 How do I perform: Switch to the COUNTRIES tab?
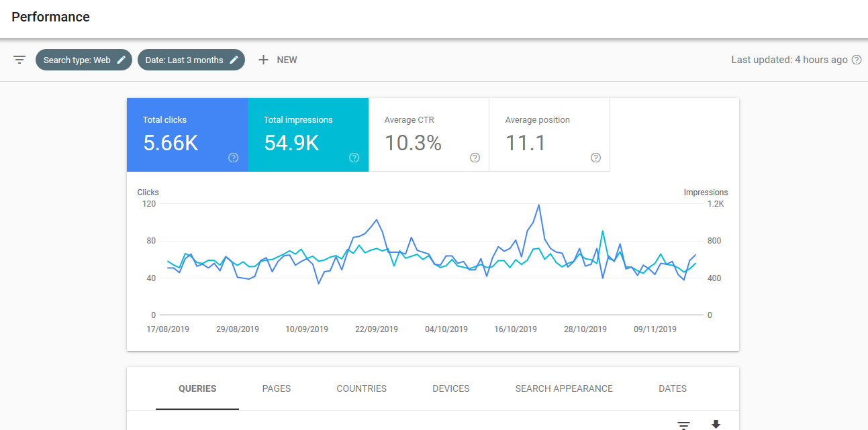(x=362, y=388)
